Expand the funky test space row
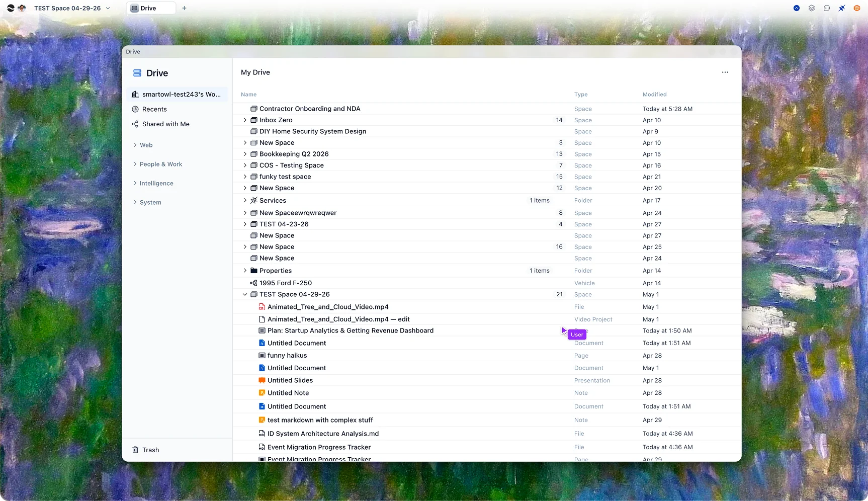 pyautogui.click(x=245, y=177)
